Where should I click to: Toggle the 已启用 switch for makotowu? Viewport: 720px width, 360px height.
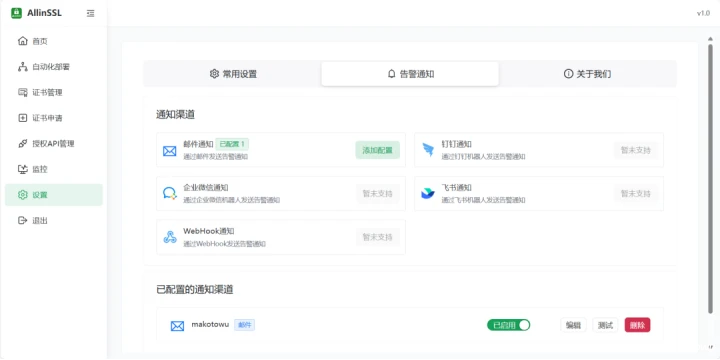coord(508,325)
